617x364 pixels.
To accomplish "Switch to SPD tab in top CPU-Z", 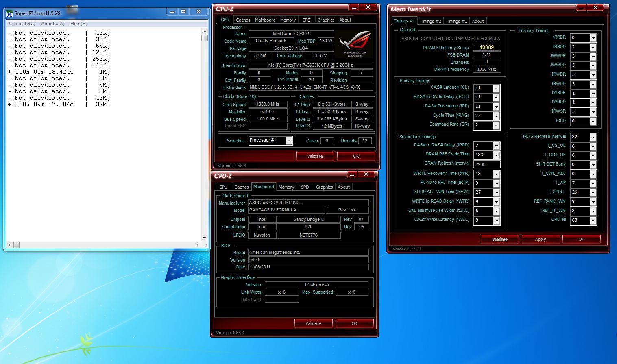I will (307, 20).
